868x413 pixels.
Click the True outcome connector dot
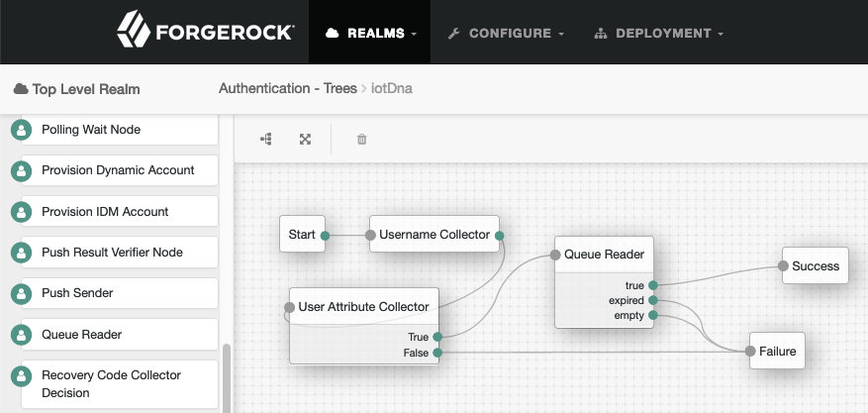[437, 337]
